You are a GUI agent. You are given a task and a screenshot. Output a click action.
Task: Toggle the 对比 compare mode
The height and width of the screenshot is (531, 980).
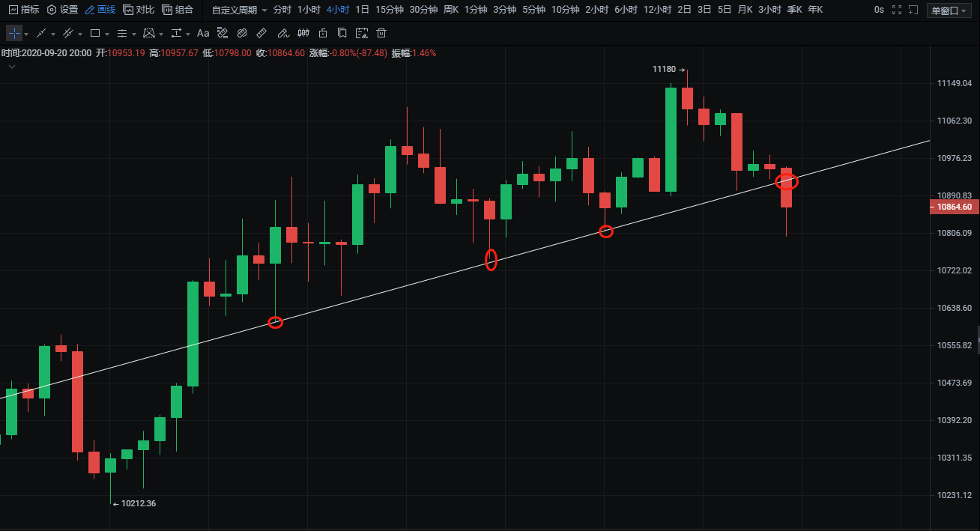[x=139, y=10]
